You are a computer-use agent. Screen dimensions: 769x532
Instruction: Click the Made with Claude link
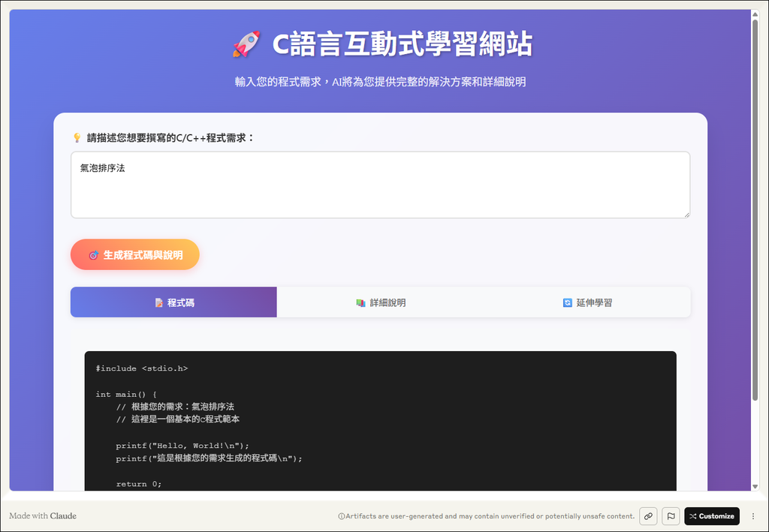43,515
